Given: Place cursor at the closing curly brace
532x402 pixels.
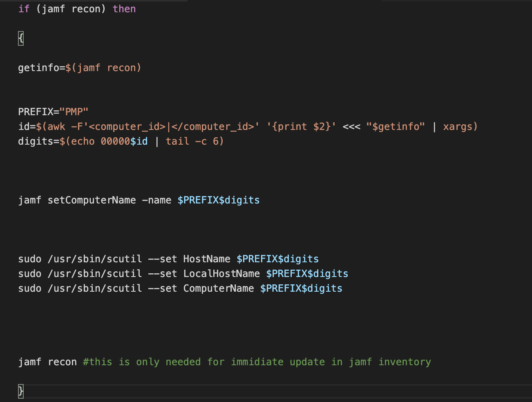Looking at the screenshot, I should tap(21, 391).
